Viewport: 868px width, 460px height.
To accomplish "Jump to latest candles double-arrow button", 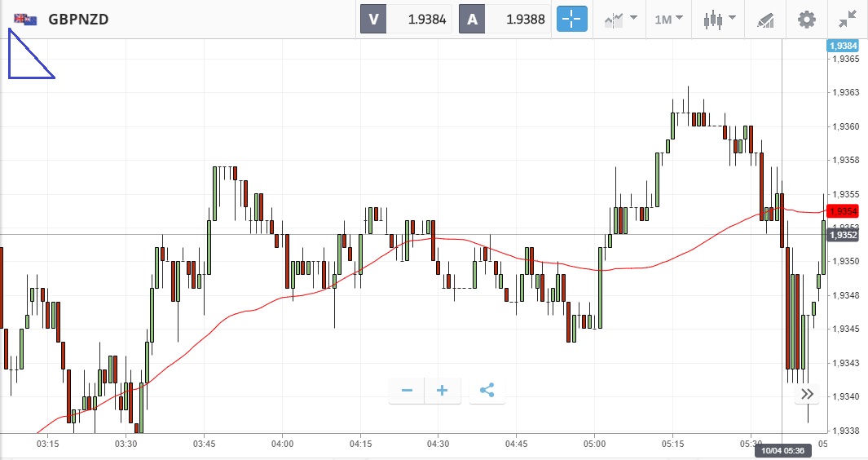I will pos(807,394).
